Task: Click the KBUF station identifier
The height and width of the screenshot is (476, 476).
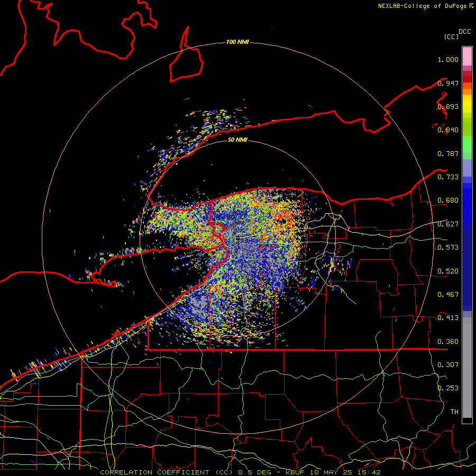Action: point(295,472)
